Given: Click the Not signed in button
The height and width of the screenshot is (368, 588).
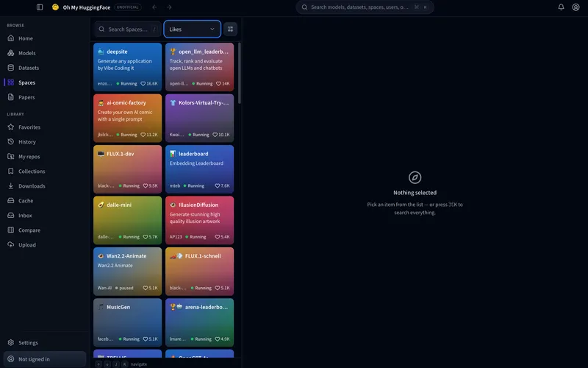Looking at the screenshot, I should (x=45, y=359).
